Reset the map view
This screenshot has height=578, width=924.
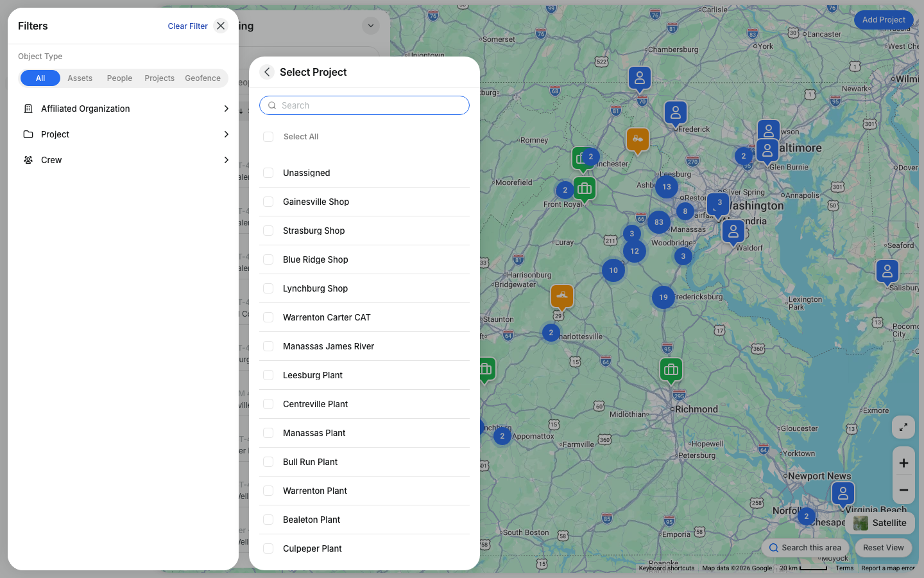coord(884,548)
